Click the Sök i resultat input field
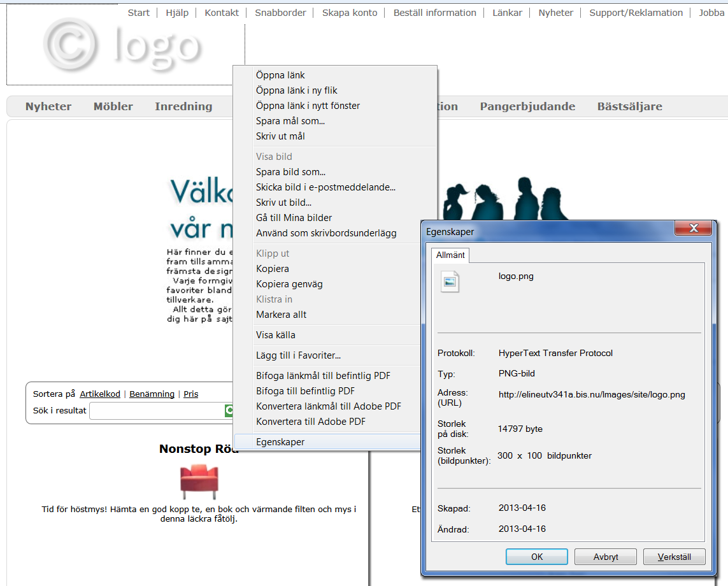The image size is (728, 586). [157, 410]
